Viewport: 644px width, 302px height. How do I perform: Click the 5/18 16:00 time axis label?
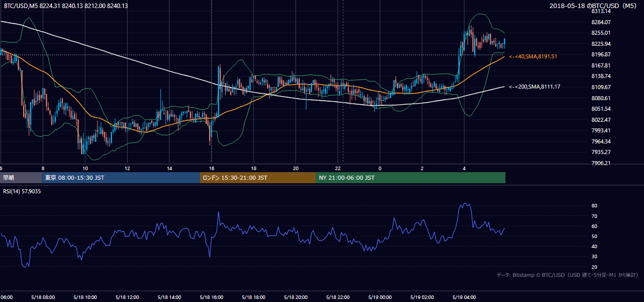click(211, 297)
